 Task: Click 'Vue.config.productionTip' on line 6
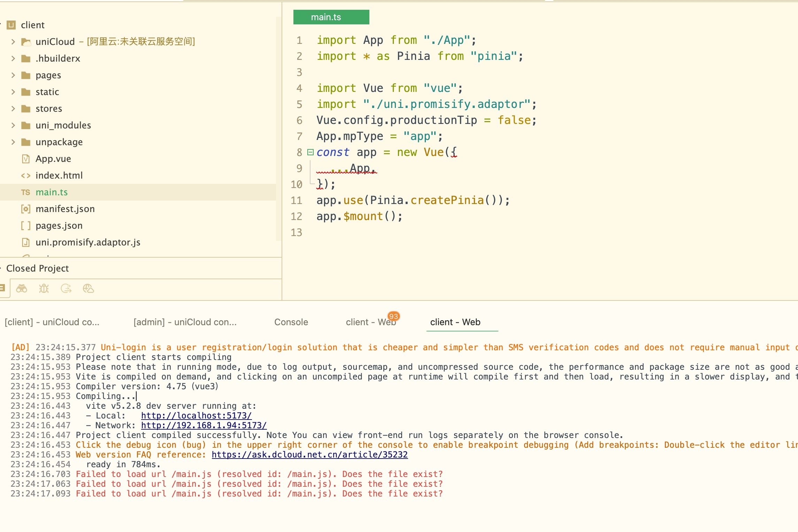click(x=397, y=120)
